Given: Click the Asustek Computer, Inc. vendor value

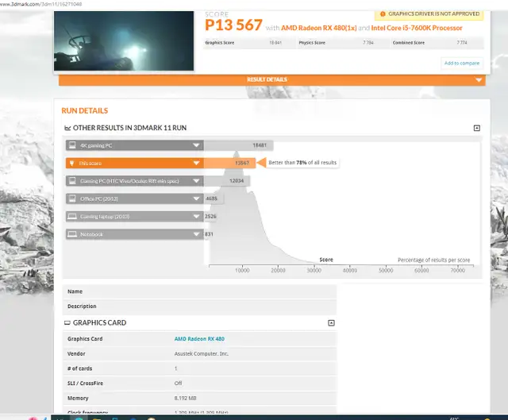Looking at the screenshot, I should [201, 353].
